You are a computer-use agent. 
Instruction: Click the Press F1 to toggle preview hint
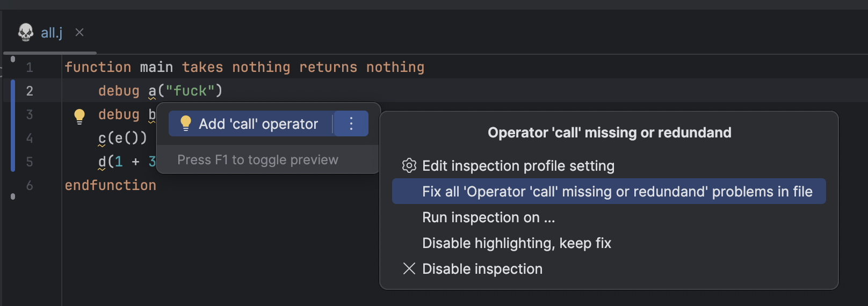tap(258, 160)
